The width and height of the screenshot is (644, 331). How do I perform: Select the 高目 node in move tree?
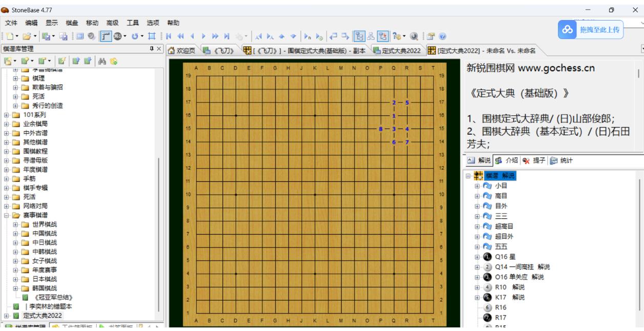[501, 196]
